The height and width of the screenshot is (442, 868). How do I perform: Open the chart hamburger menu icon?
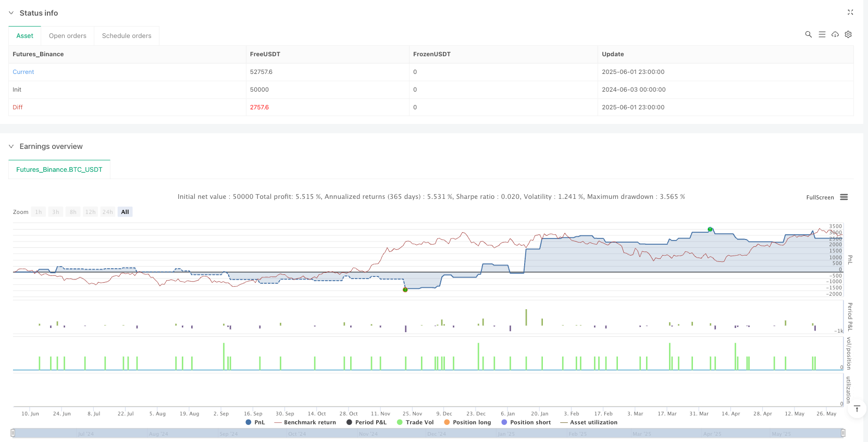(844, 197)
